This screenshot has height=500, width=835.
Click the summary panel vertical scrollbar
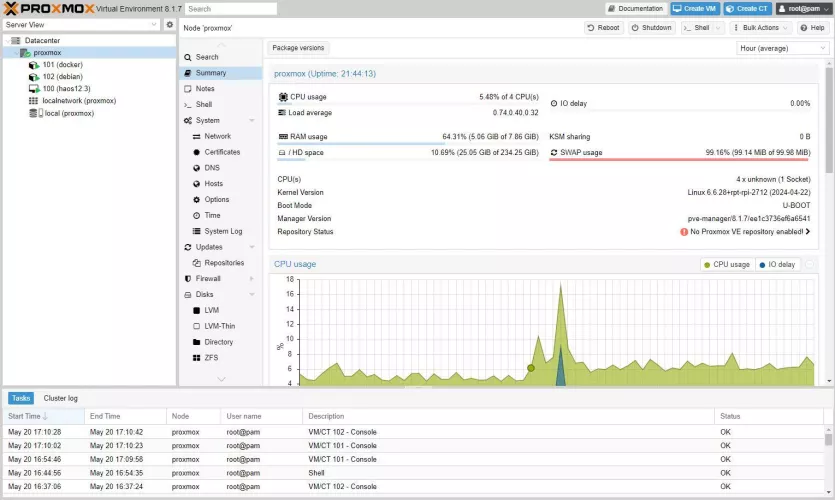pos(829,120)
